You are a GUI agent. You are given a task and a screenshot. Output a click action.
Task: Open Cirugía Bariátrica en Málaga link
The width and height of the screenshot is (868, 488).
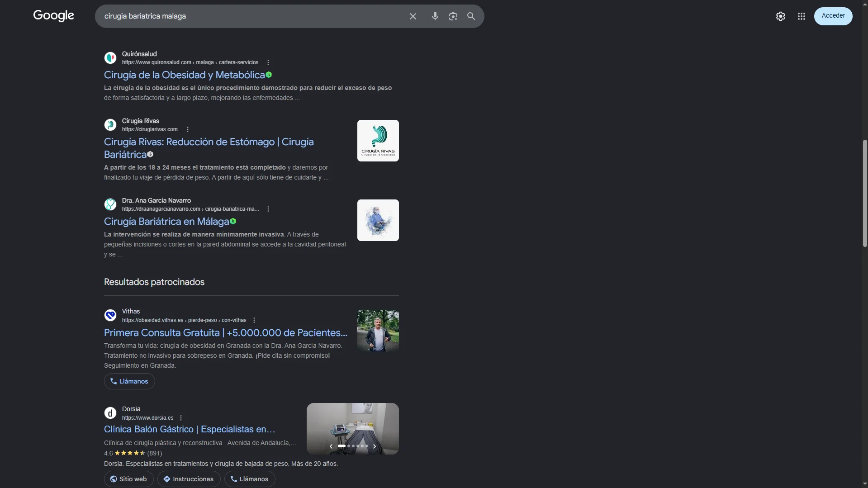click(x=166, y=222)
